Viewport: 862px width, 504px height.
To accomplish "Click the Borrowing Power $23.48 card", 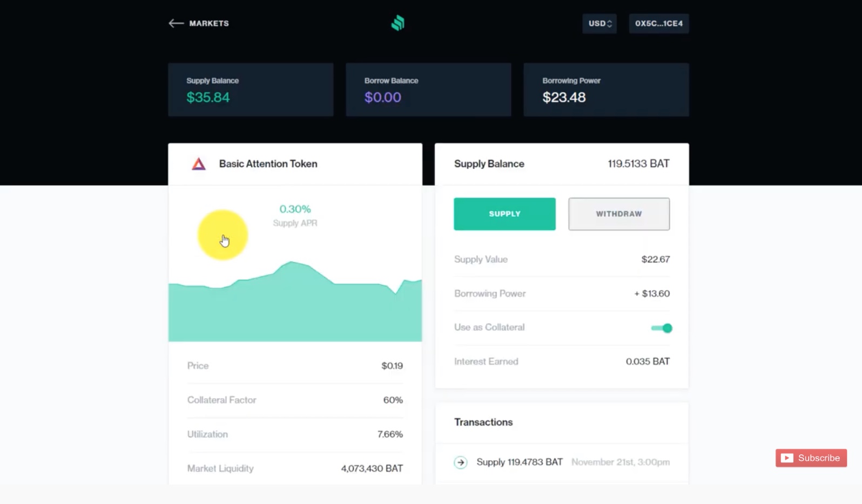I will pos(606,90).
